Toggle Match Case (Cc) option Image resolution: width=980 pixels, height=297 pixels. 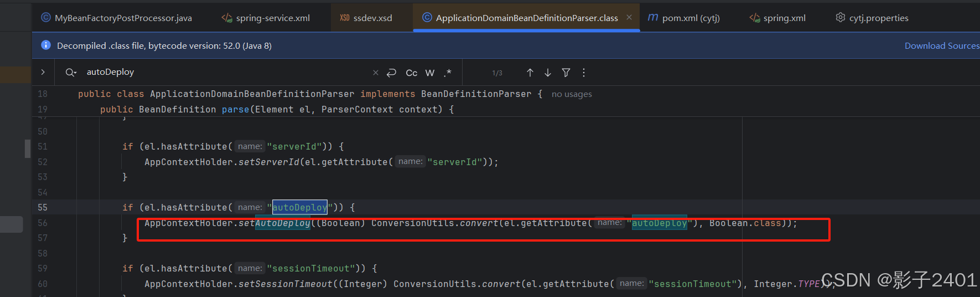pos(412,73)
